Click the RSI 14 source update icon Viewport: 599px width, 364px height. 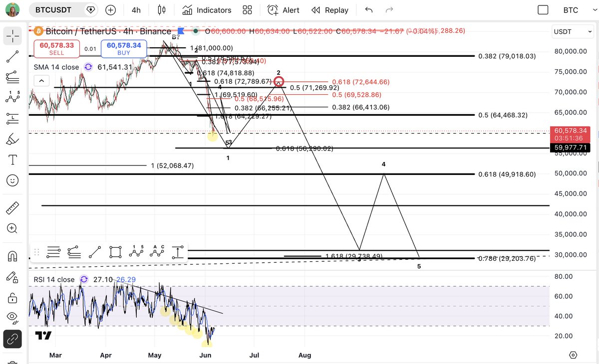pyautogui.click(x=84, y=279)
